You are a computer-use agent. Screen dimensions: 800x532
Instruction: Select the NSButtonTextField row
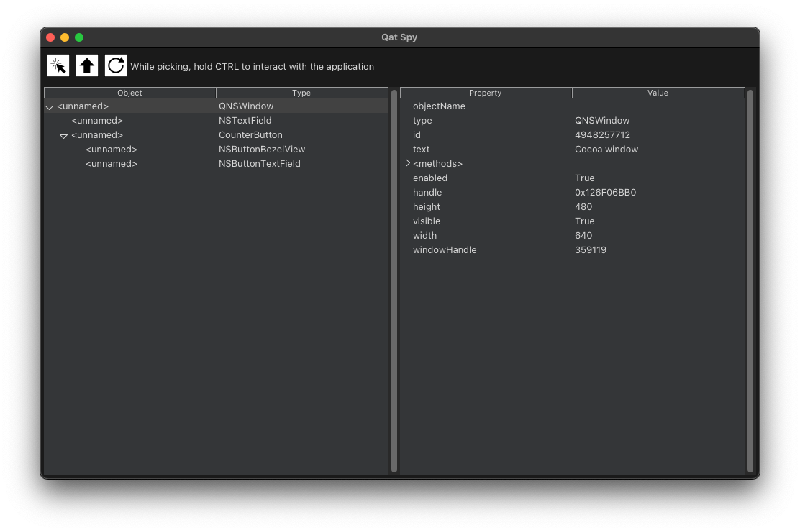point(217,163)
